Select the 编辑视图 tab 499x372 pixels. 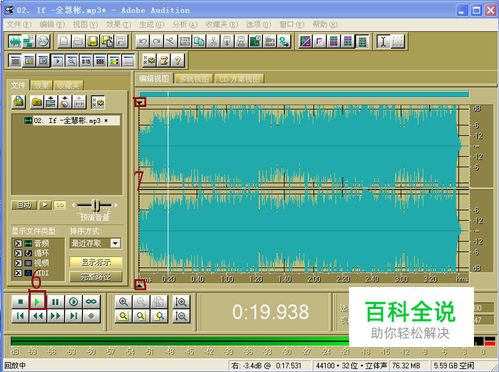tap(154, 79)
